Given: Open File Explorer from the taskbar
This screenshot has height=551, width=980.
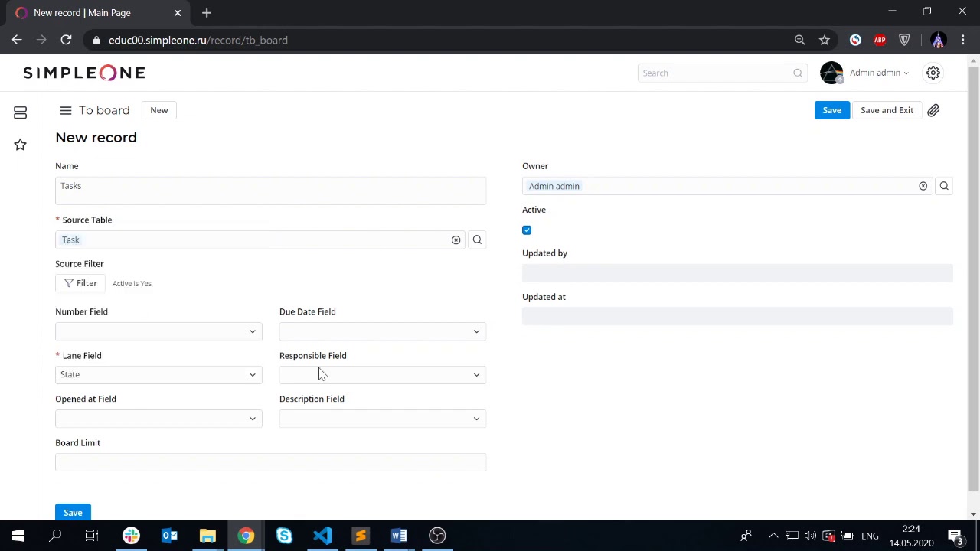Looking at the screenshot, I should pyautogui.click(x=207, y=536).
